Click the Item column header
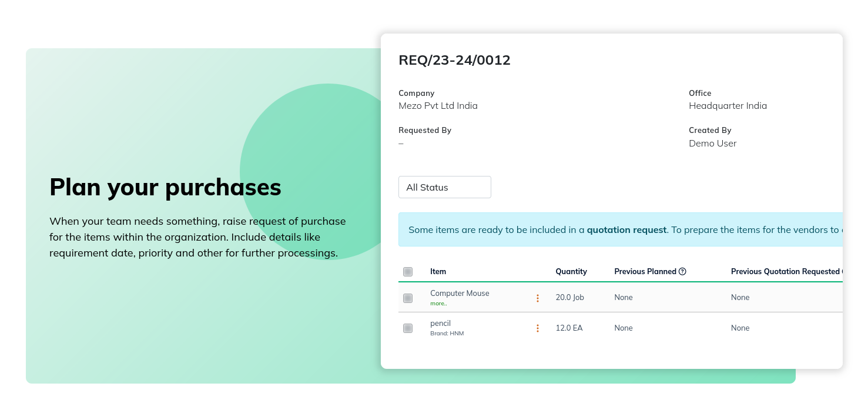Screen dimensions: 868x413 pos(438,272)
